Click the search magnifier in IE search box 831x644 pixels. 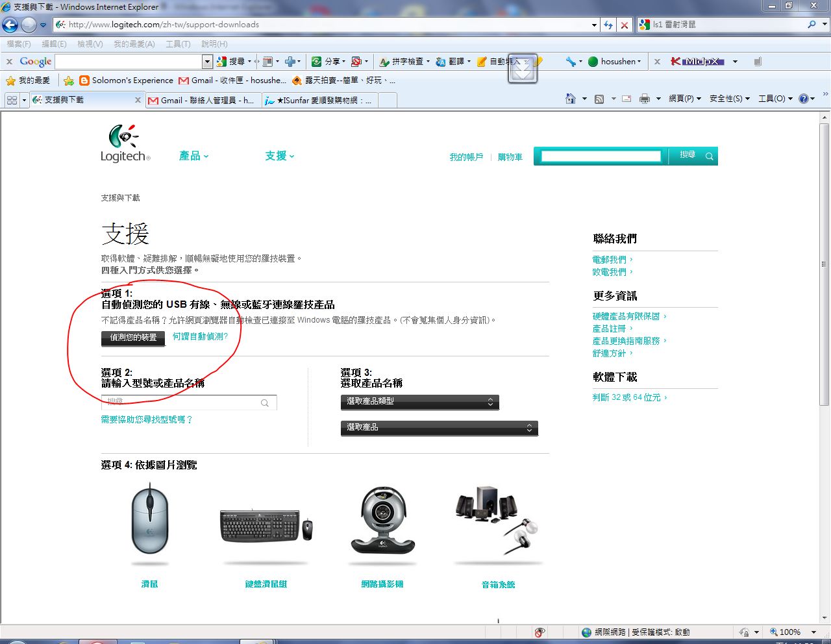tap(812, 25)
